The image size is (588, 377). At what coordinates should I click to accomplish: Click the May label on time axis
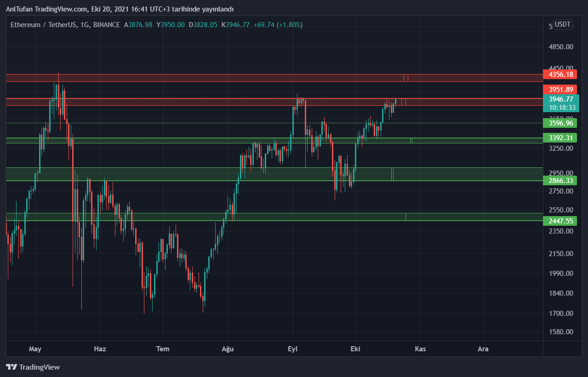(35, 349)
